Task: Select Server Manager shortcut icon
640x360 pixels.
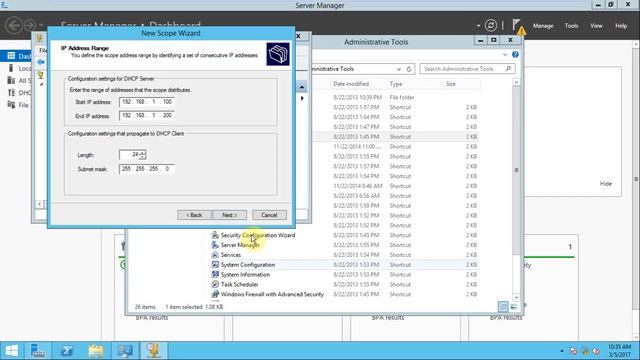Action: (x=215, y=245)
